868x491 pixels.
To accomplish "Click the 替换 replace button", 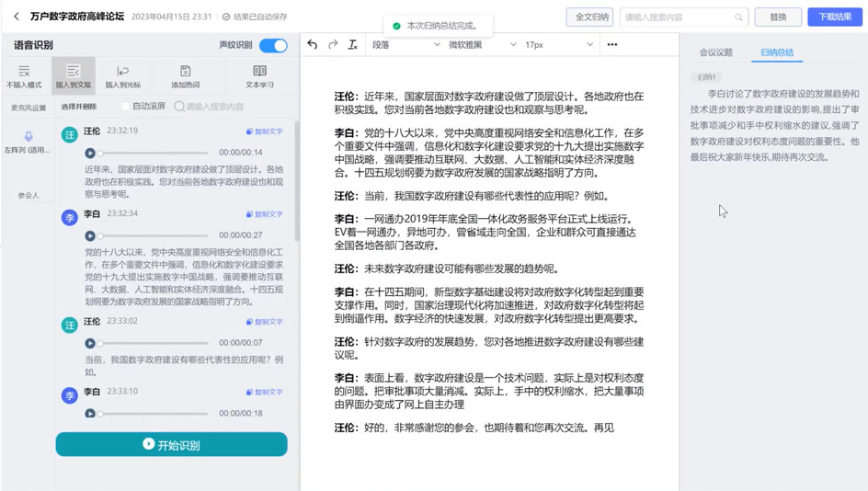I will pyautogui.click(x=778, y=17).
